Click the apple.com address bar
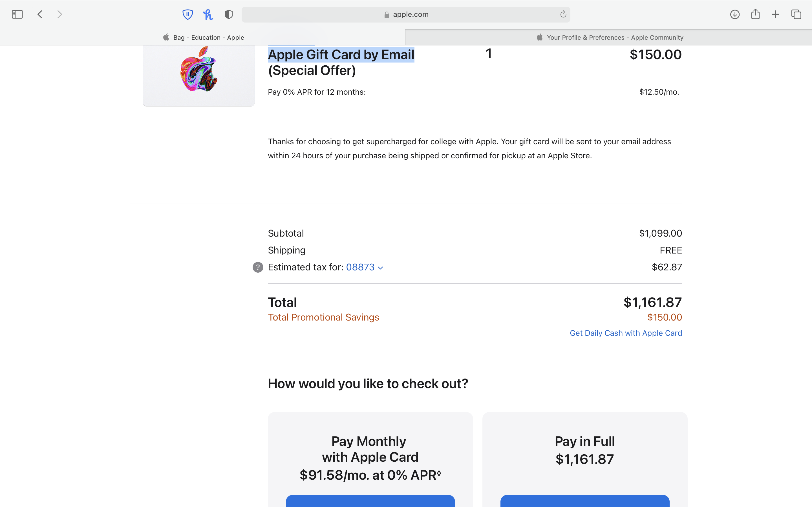Image resolution: width=812 pixels, height=507 pixels. coord(406,14)
